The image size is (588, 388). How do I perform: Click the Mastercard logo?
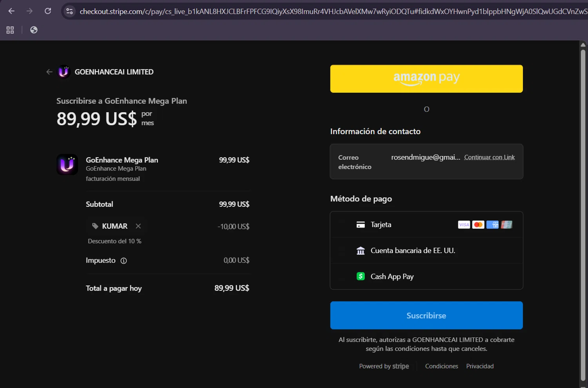[x=478, y=225]
